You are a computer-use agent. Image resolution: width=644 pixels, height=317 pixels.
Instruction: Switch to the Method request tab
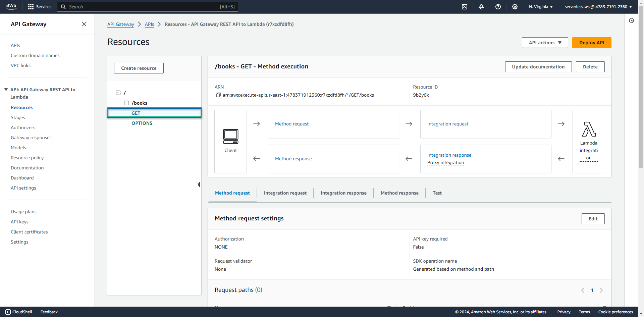coord(232,193)
